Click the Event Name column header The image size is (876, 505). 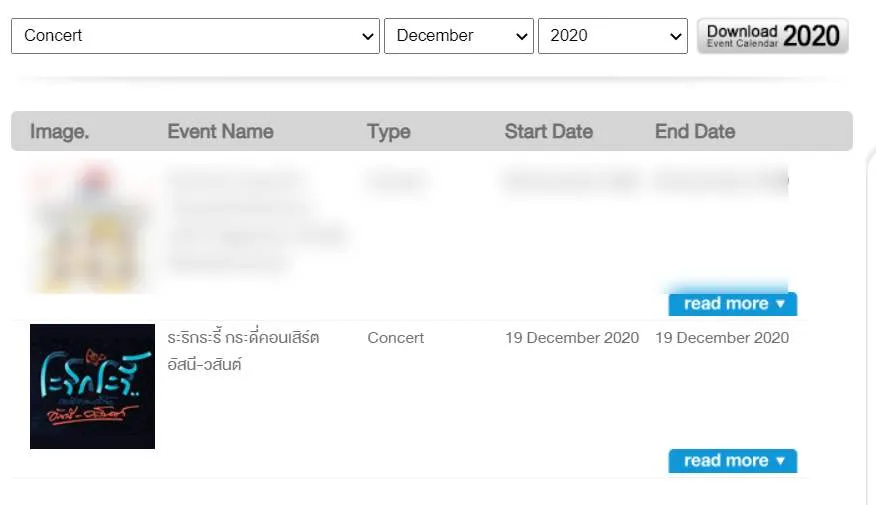(220, 131)
